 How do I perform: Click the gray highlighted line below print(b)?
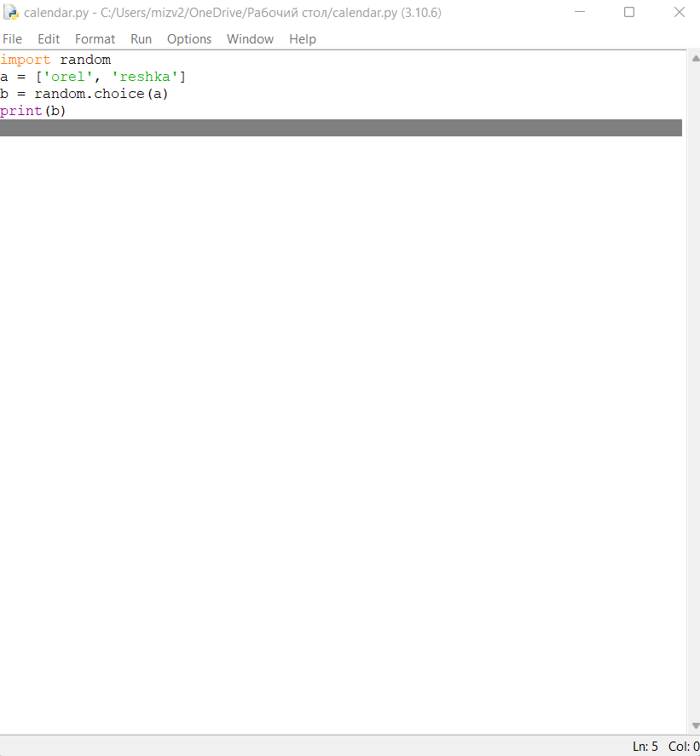tap(341, 128)
